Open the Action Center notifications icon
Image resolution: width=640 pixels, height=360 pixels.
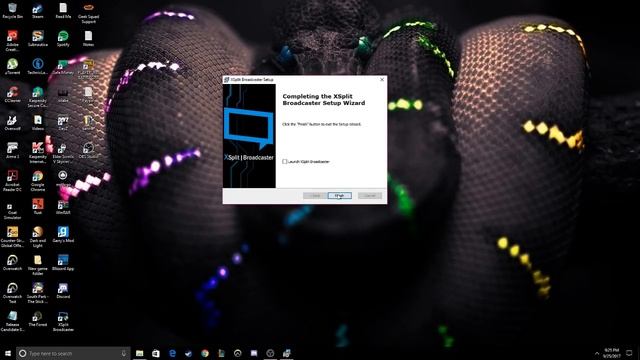[x=629, y=353]
